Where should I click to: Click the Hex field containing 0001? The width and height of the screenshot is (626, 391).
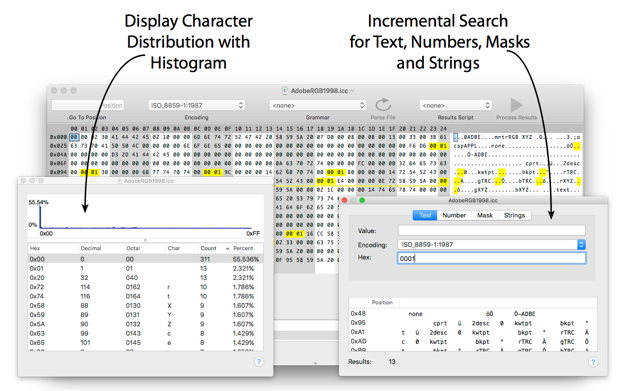pyautogui.click(x=491, y=258)
